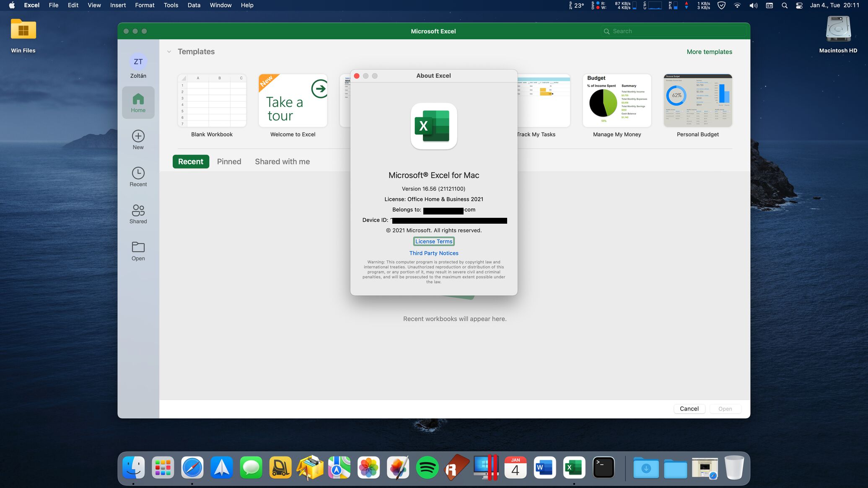This screenshot has width=868, height=488.
Task: Open Word from the Dock
Action: pyautogui.click(x=544, y=467)
